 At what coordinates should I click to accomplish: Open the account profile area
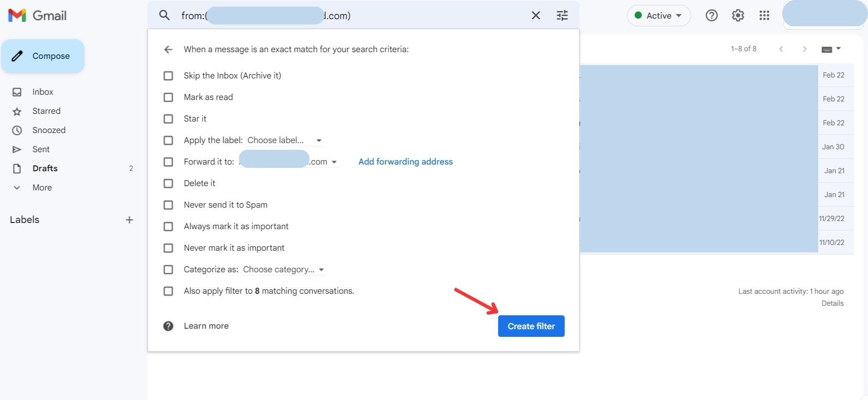point(824,13)
